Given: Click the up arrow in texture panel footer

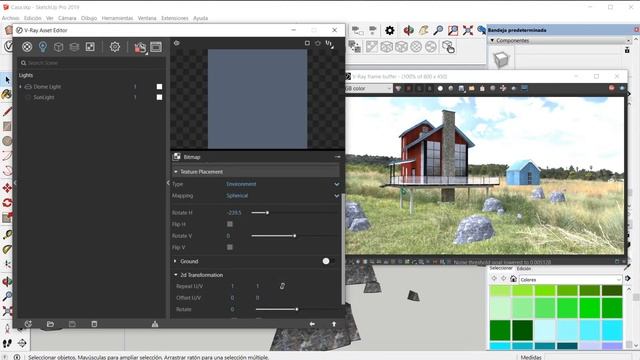Looking at the screenshot, I should (334, 324).
